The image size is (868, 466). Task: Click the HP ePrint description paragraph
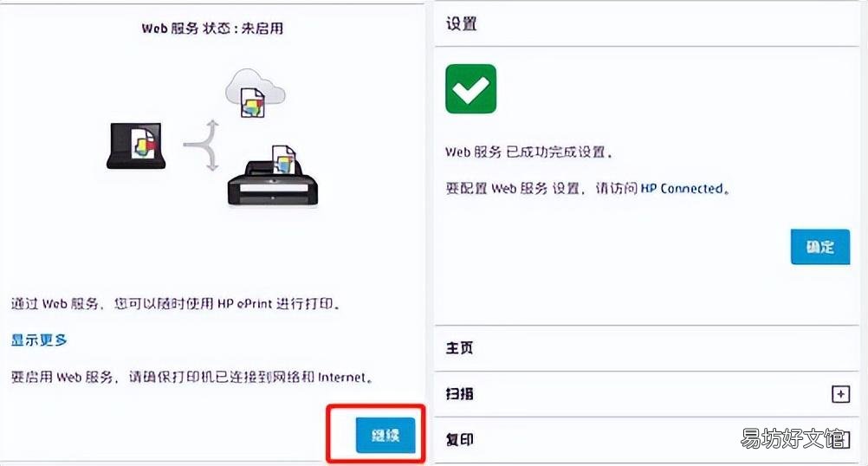176,304
